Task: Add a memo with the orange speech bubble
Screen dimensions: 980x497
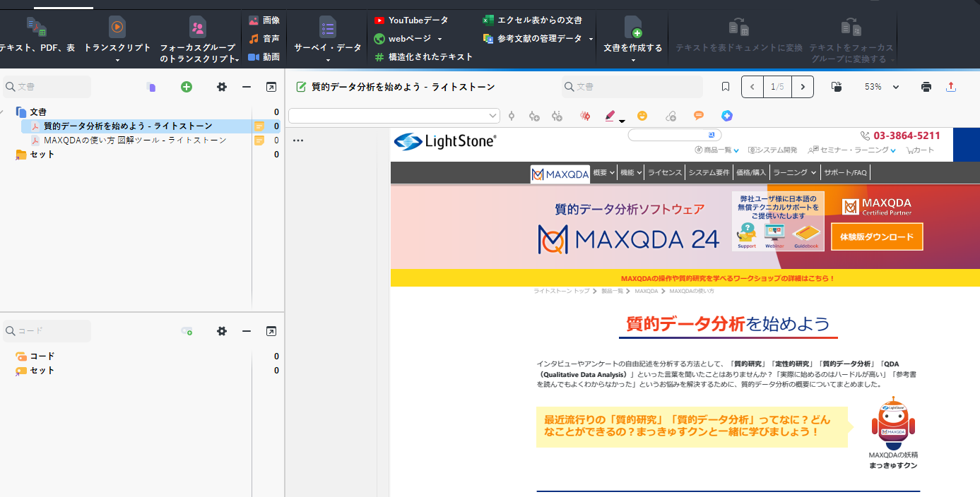Action: (699, 116)
